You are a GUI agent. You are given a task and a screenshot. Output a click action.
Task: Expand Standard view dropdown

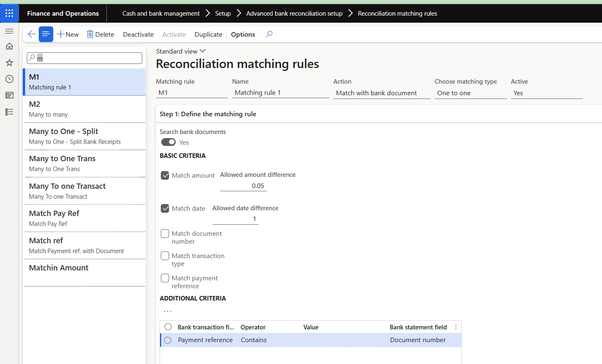[181, 51]
